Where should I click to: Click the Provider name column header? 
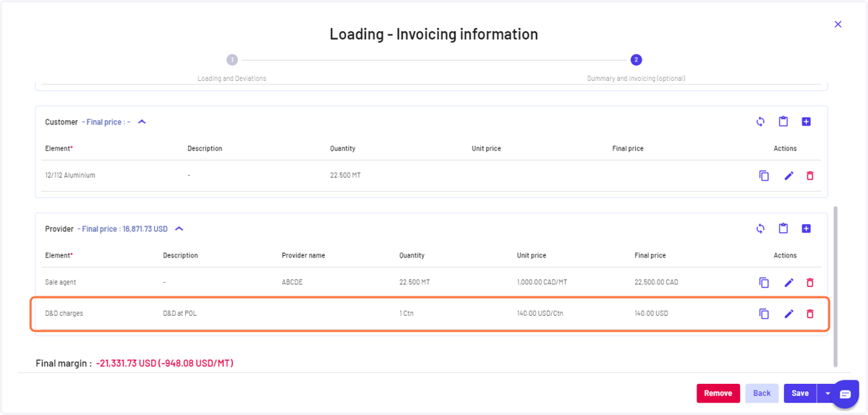(x=303, y=255)
